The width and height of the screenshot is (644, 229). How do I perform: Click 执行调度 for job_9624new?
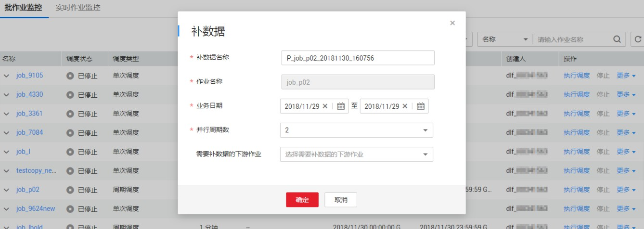[577, 209]
